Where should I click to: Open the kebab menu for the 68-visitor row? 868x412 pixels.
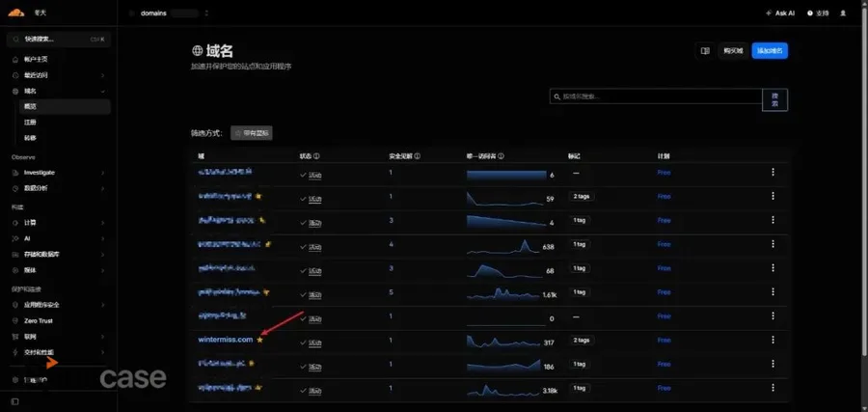pos(773,268)
